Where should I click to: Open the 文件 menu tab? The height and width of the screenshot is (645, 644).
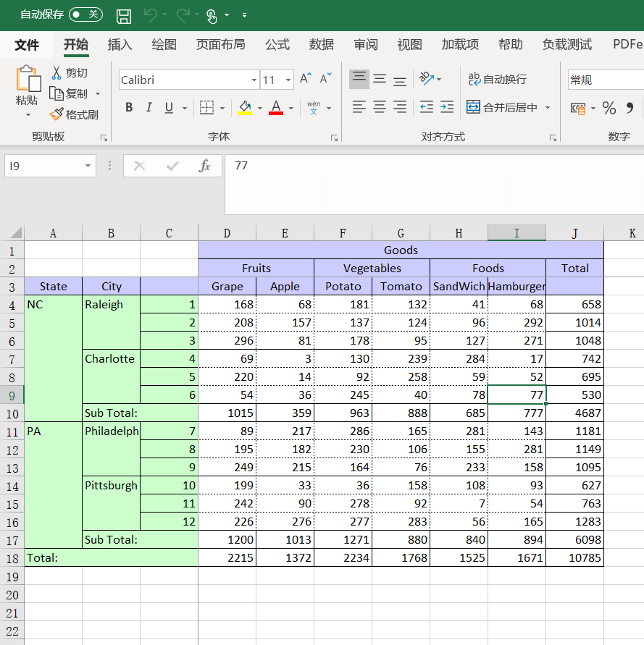(27, 44)
